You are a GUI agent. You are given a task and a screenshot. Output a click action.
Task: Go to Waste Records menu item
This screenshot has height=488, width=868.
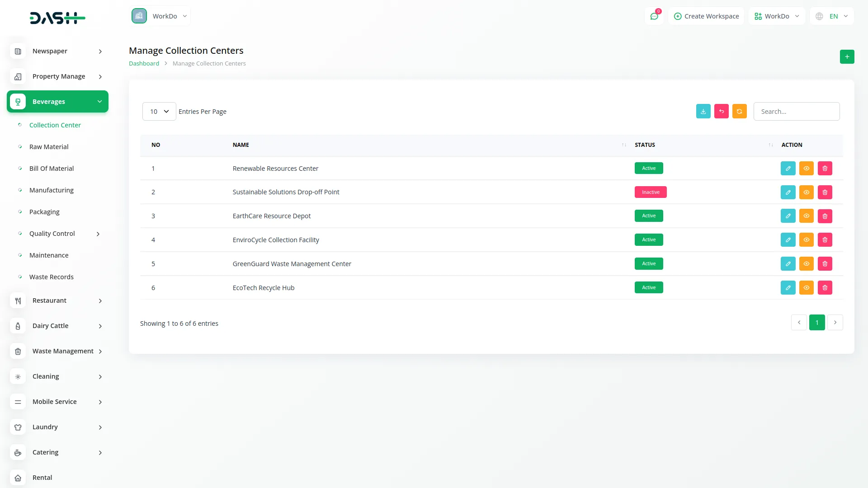(51, 277)
